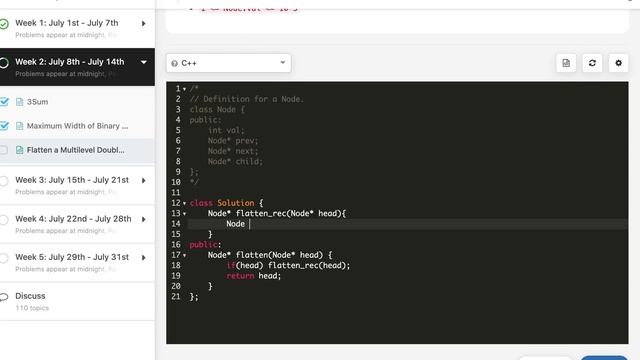Click the Week 5 progress circle
This screenshot has width=640, height=360.
coord(4,258)
